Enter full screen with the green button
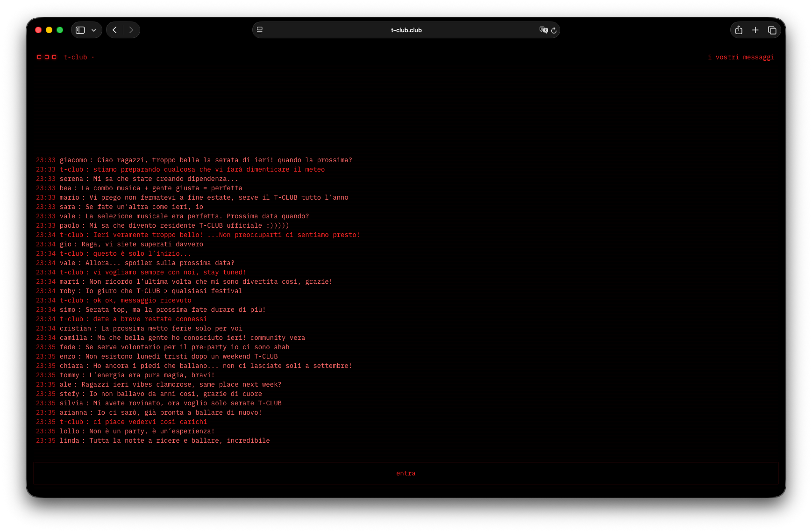 tap(60, 30)
